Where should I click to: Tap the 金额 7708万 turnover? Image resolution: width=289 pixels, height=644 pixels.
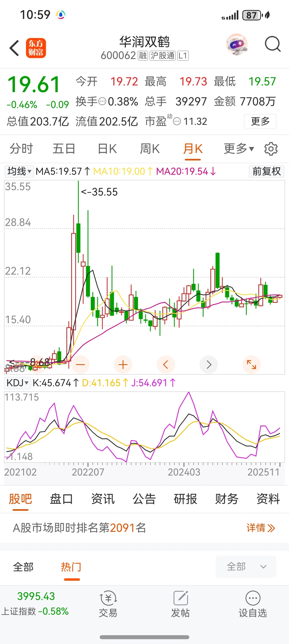point(245,101)
